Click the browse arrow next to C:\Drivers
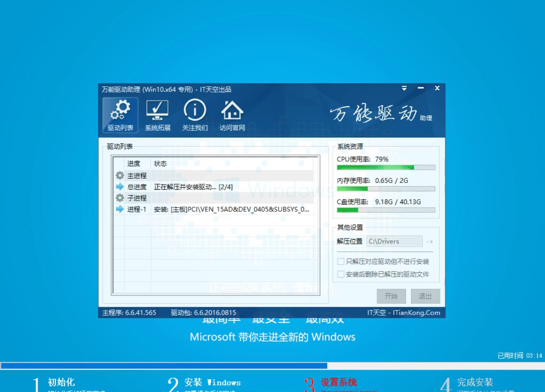 (x=429, y=241)
